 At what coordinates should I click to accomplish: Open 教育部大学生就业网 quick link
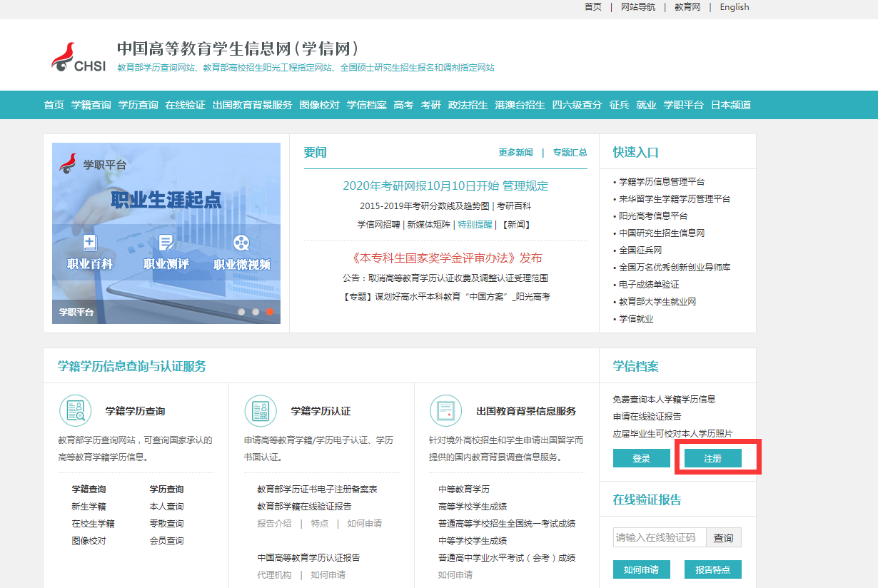pyautogui.click(x=657, y=302)
